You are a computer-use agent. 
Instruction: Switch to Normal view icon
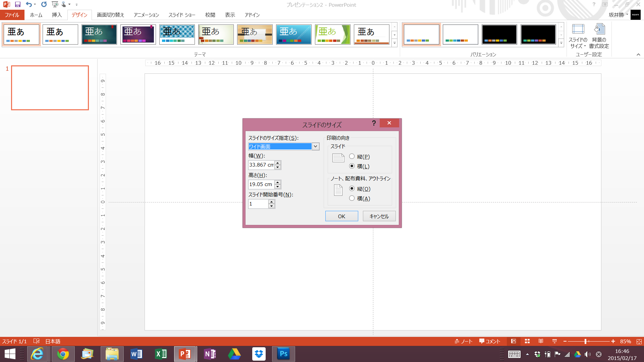(514, 341)
